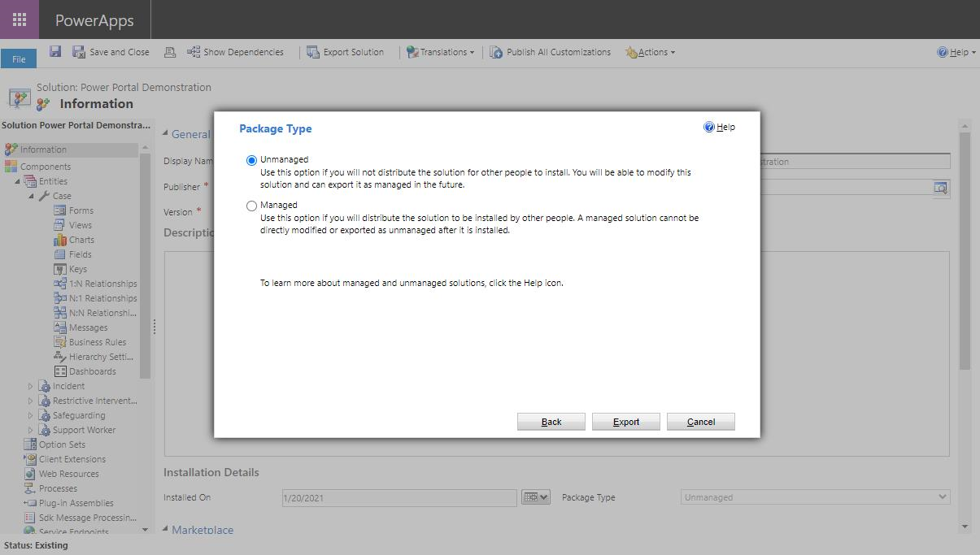The width and height of the screenshot is (980, 555).
Task: Click the Help link in the dialog
Action: [720, 127]
